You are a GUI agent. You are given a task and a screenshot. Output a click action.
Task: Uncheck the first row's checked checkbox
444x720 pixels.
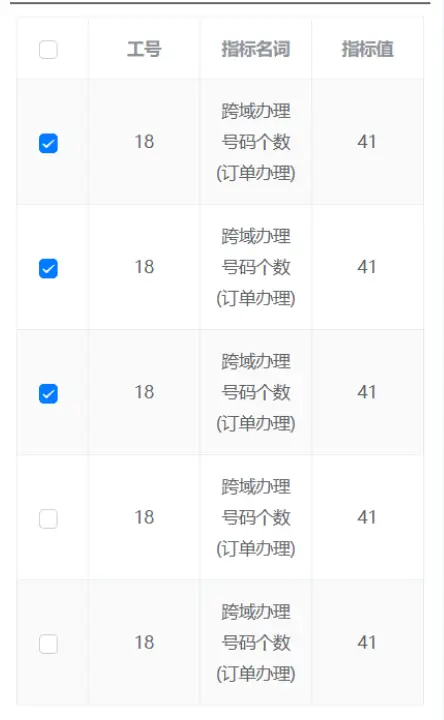(48, 143)
